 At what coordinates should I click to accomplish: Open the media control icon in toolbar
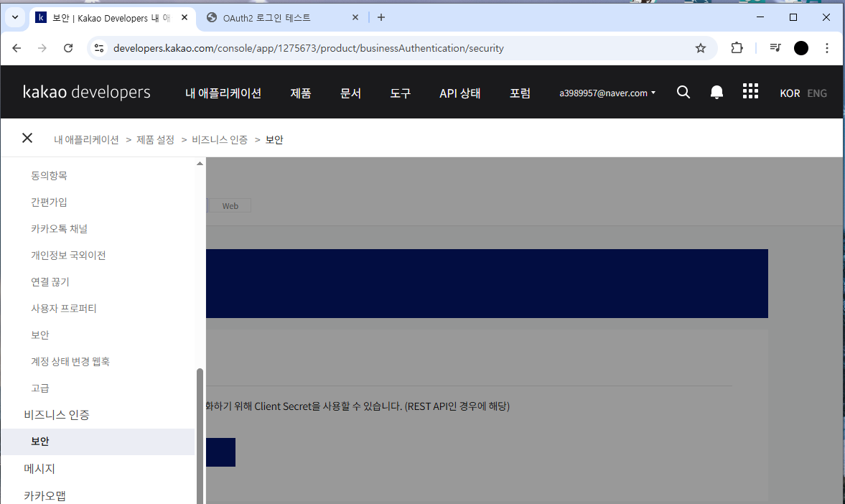[x=775, y=48]
